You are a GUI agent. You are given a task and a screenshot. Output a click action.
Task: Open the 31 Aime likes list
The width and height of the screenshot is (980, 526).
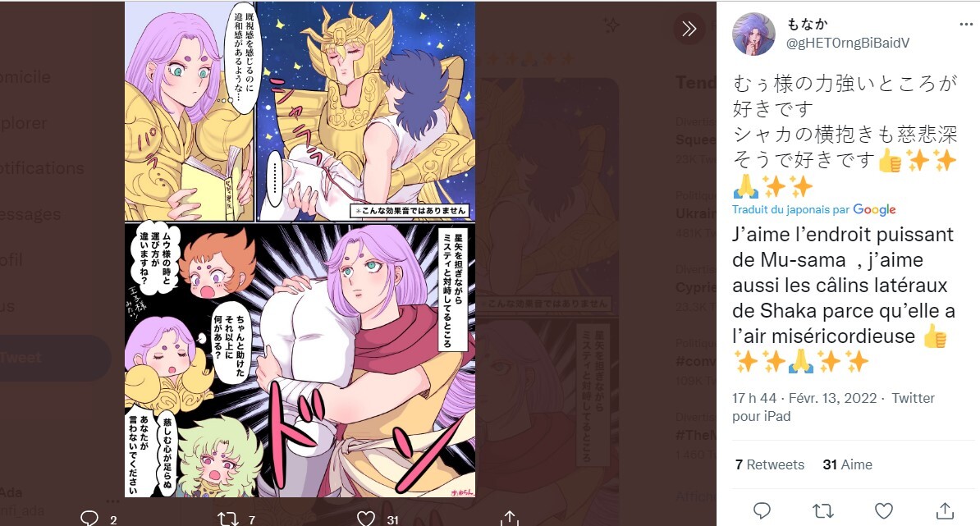pyautogui.click(x=847, y=464)
